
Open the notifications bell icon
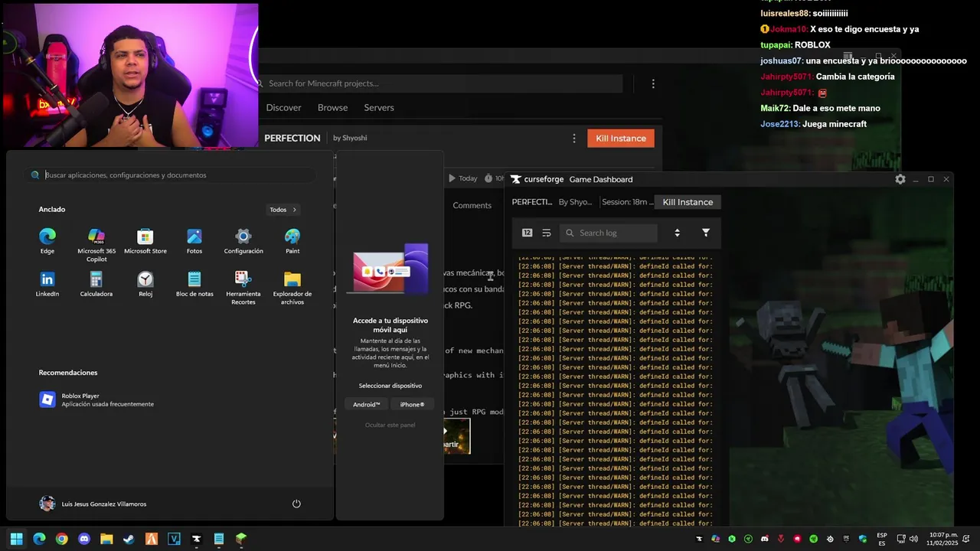(x=968, y=539)
